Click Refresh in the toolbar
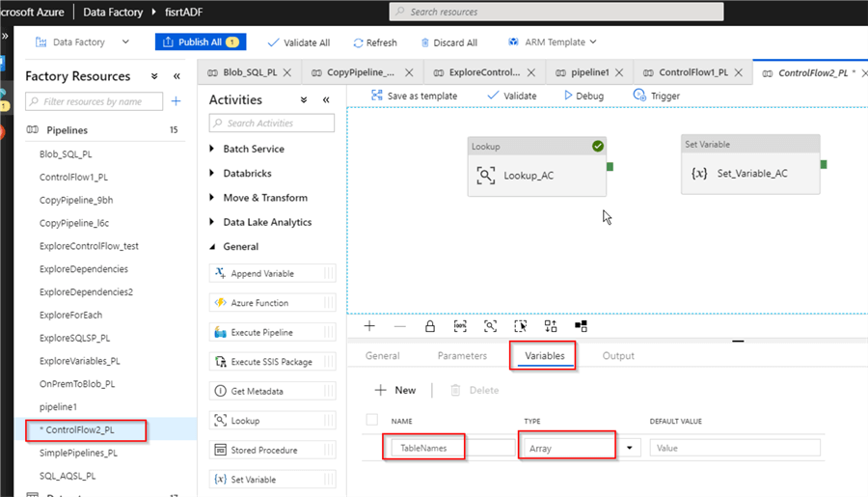868x497 pixels. tap(375, 42)
